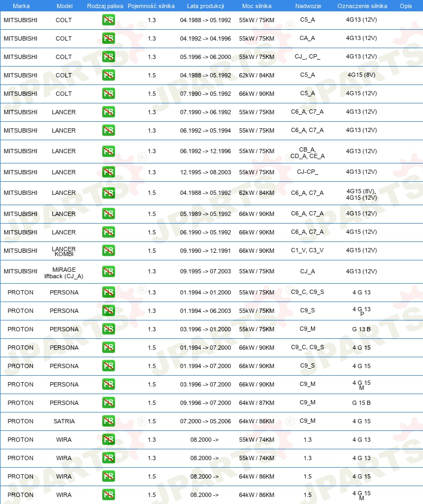The image size is (423, 504).
Task: Click the 05.1989 -> 05.1992 date cell
Action: tap(206, 214)
